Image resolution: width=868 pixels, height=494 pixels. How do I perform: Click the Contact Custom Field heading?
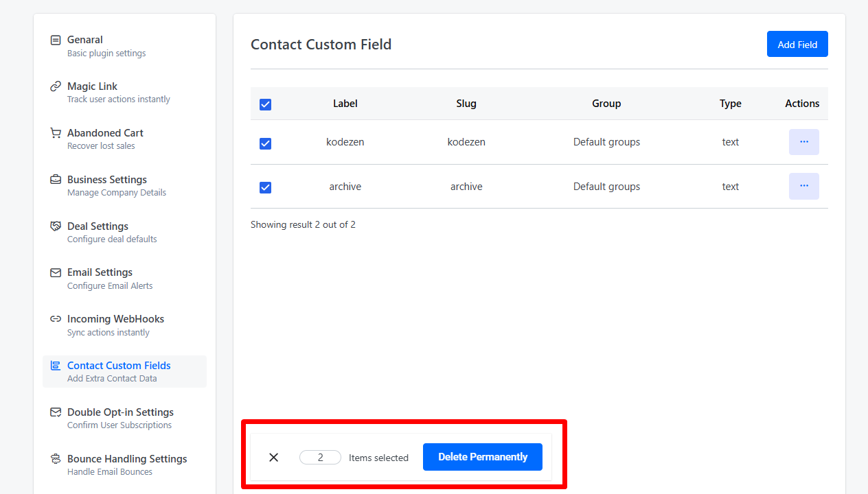pos(321,45)
